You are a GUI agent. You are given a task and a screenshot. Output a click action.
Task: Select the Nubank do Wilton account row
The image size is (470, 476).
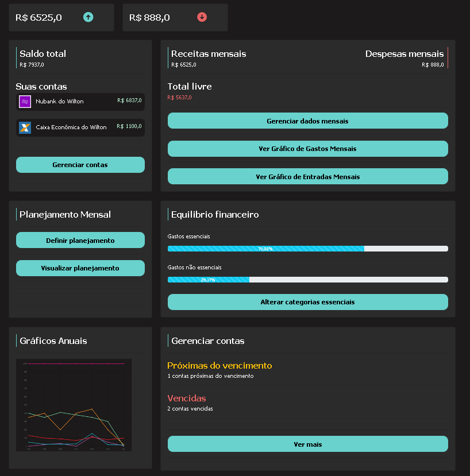pyautogui.click(x=80, y=102)
